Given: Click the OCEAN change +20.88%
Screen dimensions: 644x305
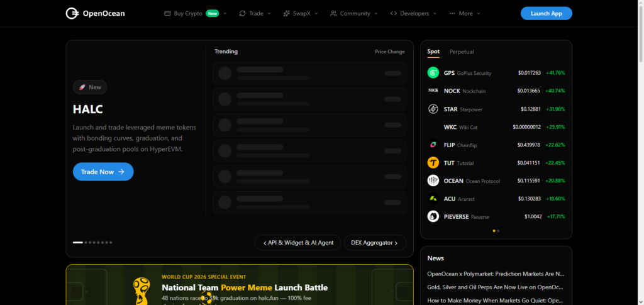Looking at the screenshot, I should point(555,180).
